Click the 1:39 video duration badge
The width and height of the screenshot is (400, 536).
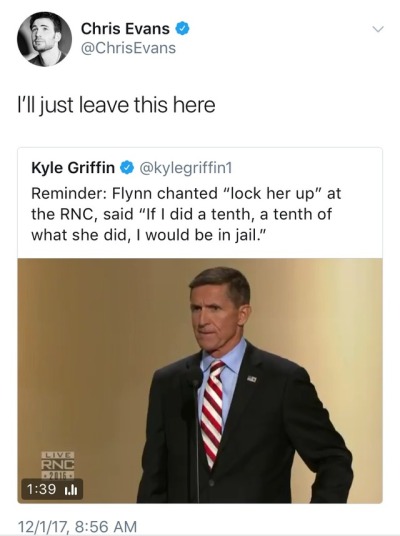pos(52,489)
